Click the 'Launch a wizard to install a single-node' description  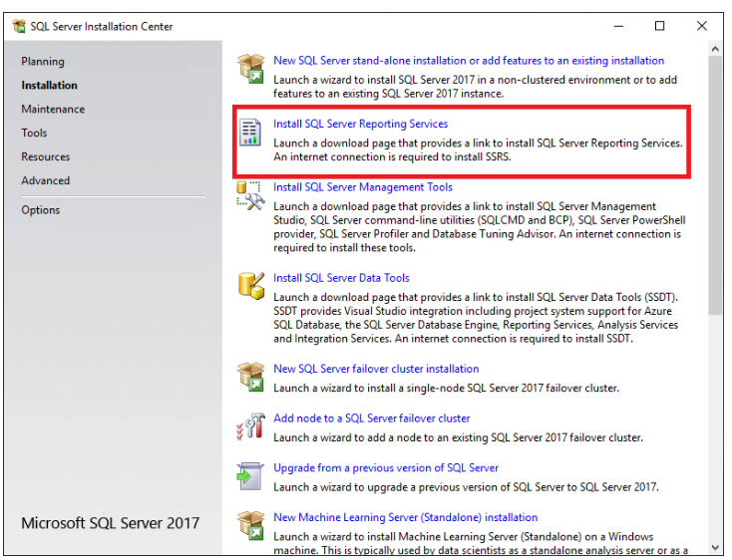pyautogui.click(x=447, y=388)
